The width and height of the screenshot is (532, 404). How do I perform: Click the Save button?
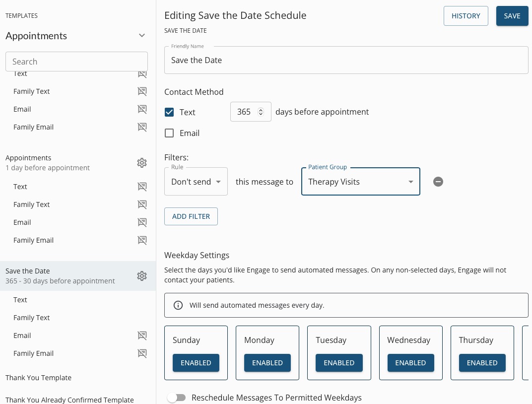pos(512,16)
